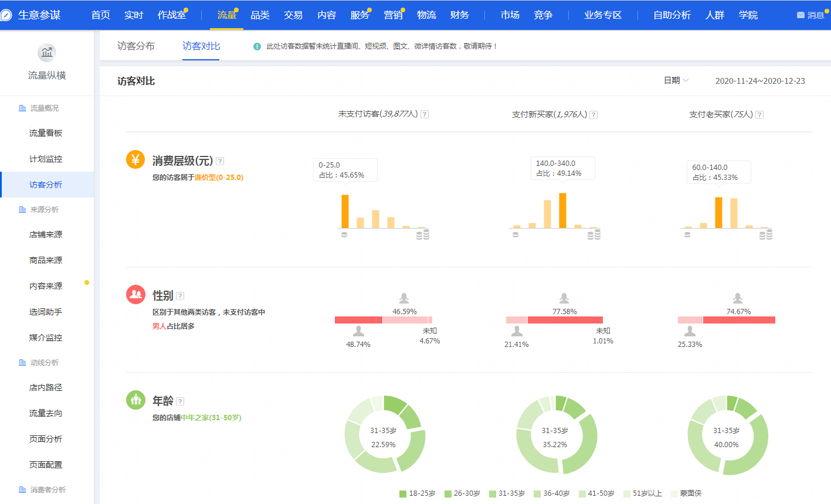Image resolution: width=831 pixels, height=504 pixels.
Task: Click the date range 2020-11-24~2020-12-23
Action: (760, 80)
